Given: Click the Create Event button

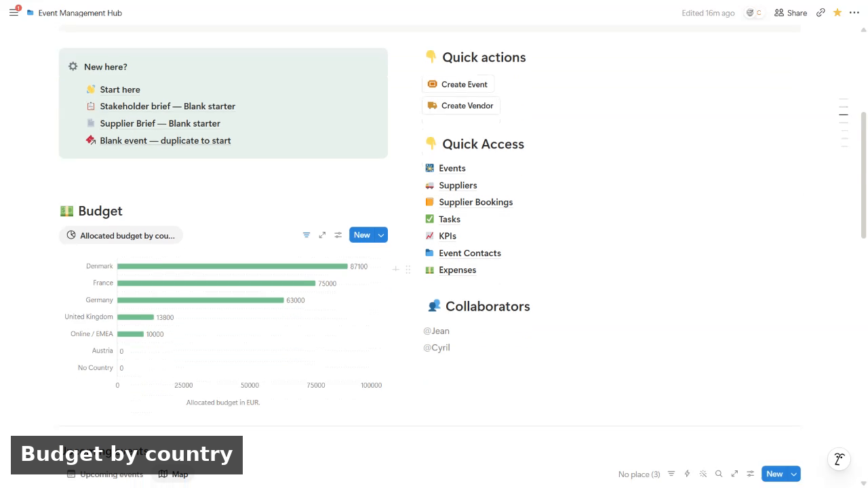Looking at the screenshot, I should (458, 84).
